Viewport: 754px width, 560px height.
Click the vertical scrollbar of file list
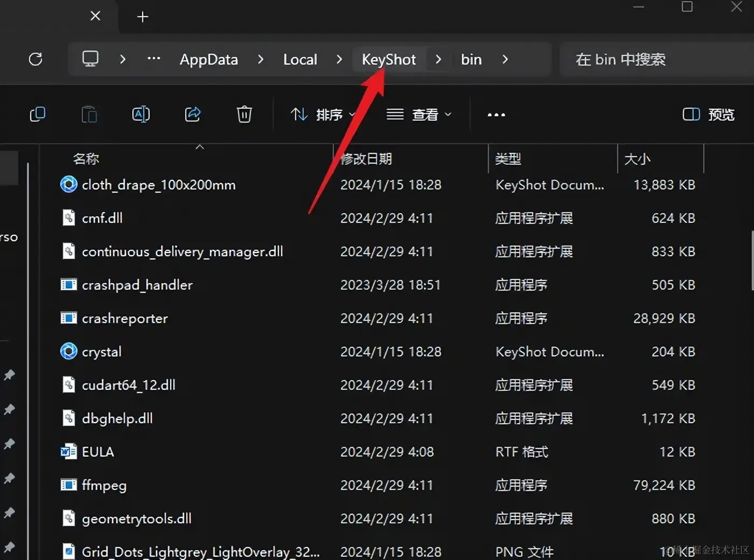[752, 261]
